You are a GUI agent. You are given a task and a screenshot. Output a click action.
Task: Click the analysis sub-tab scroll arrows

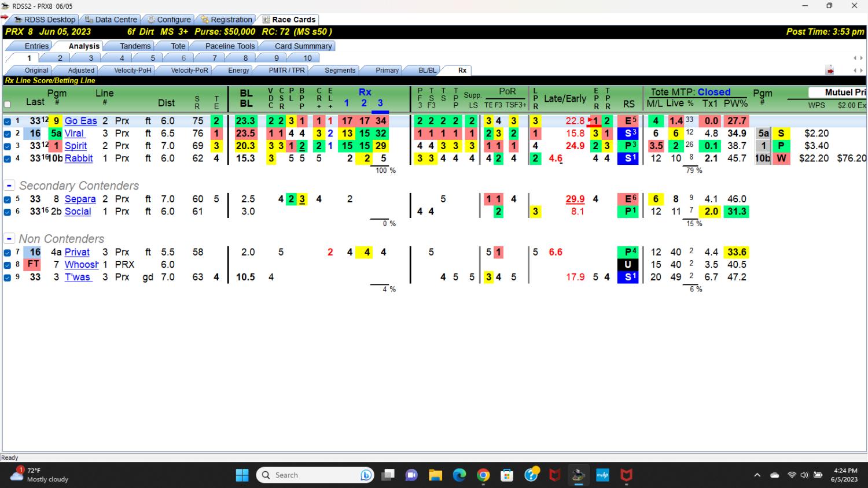click(858, 71)
